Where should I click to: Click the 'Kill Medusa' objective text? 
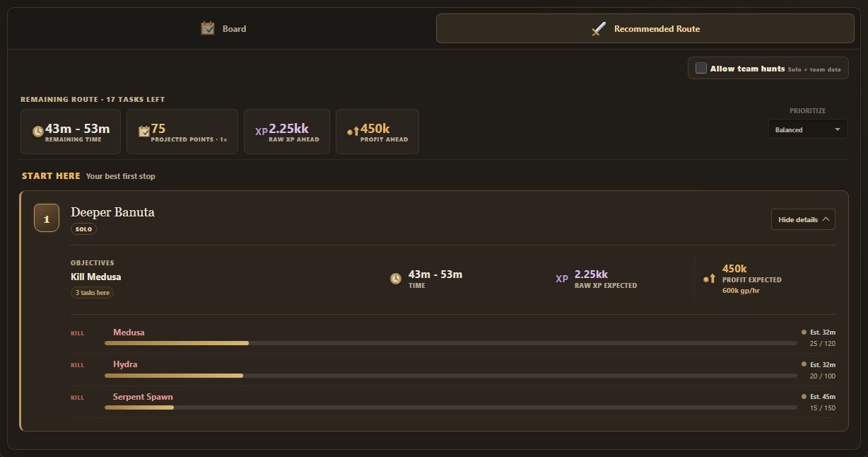point(95,277)
